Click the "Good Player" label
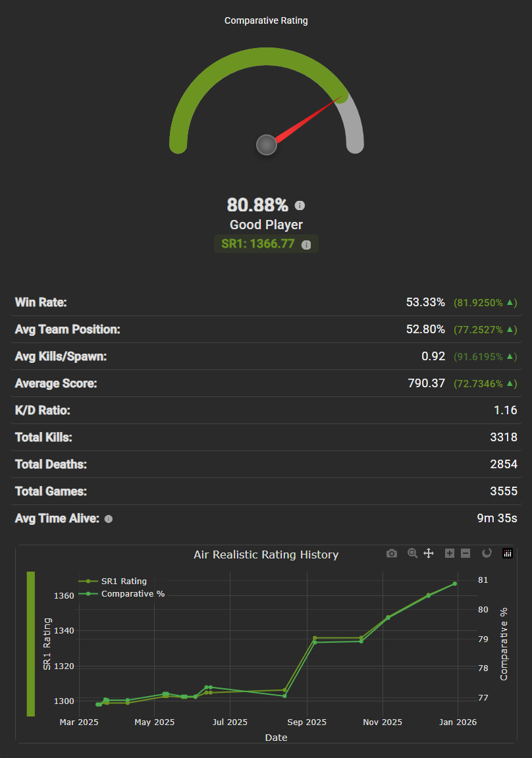Viewport: 532px width, 758px height. pyautogui.click(x=266, y=225)
